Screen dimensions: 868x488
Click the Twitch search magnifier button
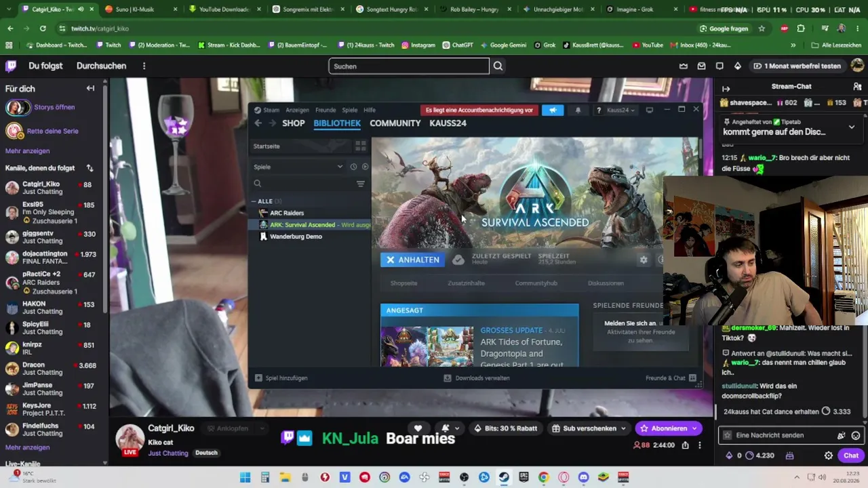pos(498,66)
